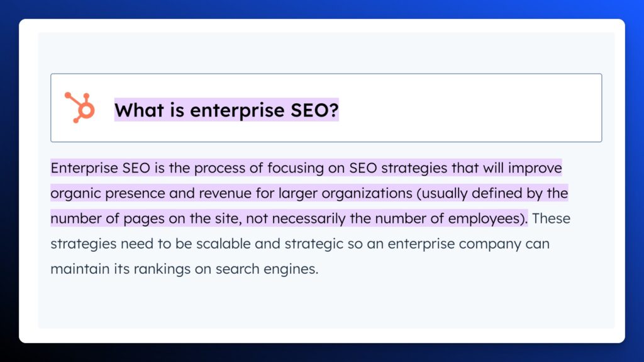Click the word "improve" ending first line

536,169
